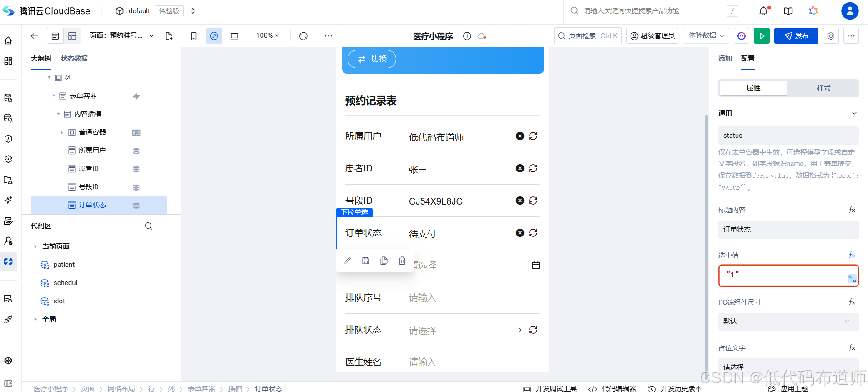Click the status field name input
The width and height of the screenshot is (868, 392).
(788, 136)
